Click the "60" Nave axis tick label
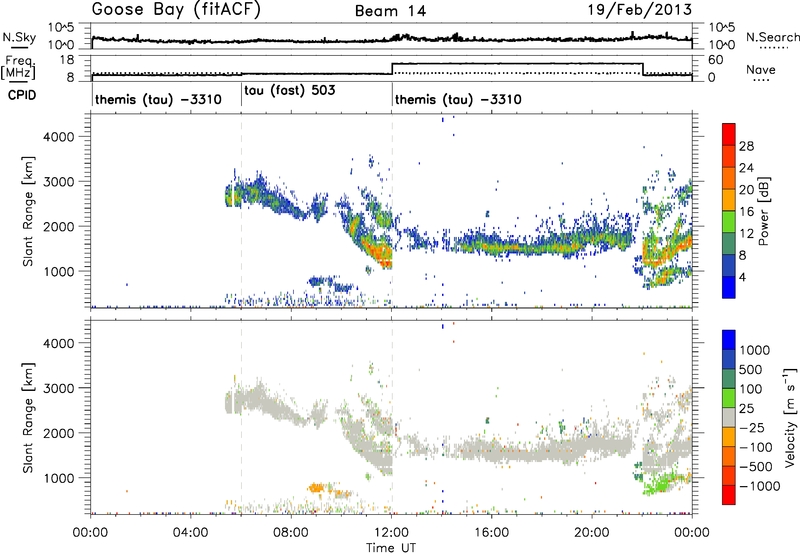This screenshot has width=800, height=554. click(x=716, y=60)
